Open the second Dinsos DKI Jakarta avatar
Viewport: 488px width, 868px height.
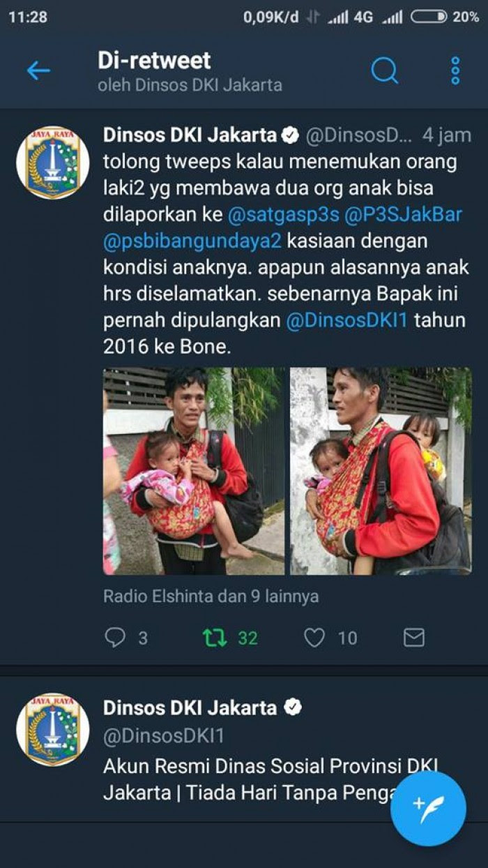click(x=53, y=729)
